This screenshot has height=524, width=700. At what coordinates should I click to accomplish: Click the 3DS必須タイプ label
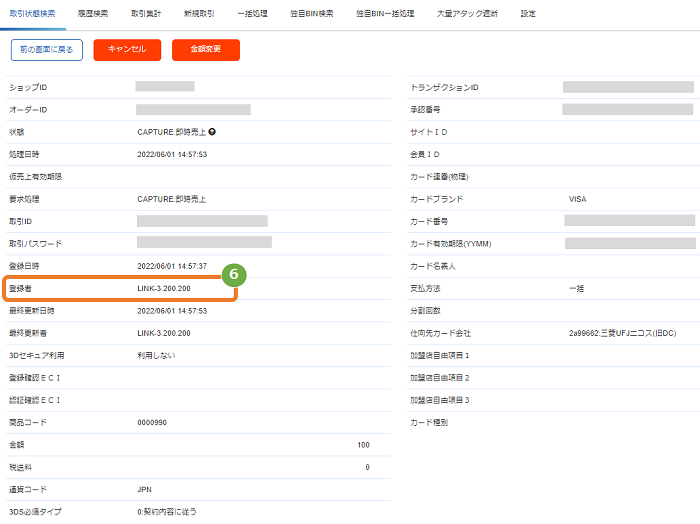35,512
